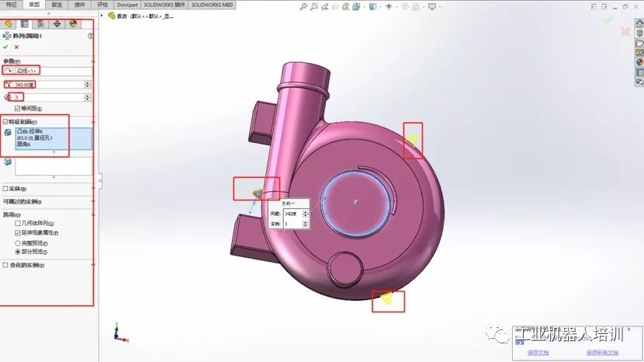Increase the 360.00度 angle with spinner arrow

(87, 82)
